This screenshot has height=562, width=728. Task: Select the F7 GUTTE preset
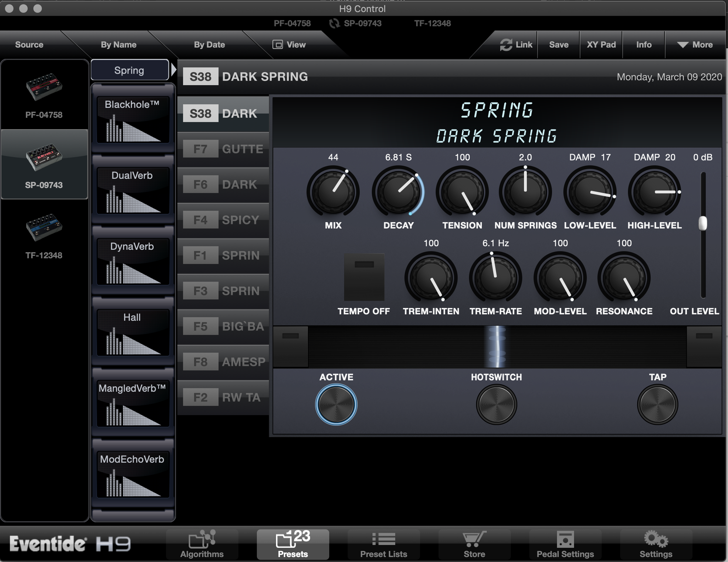pyautogui.click(x=223, y=149)
